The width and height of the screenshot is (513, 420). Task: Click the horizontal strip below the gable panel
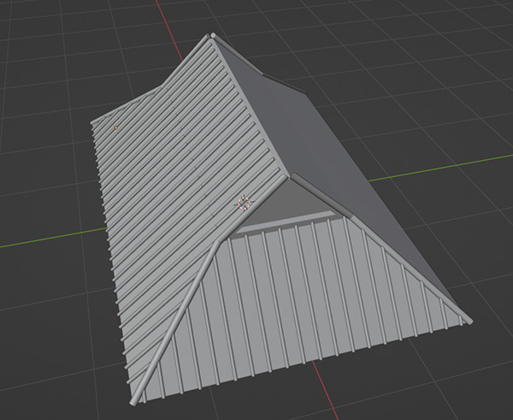[x=282, y=222]
